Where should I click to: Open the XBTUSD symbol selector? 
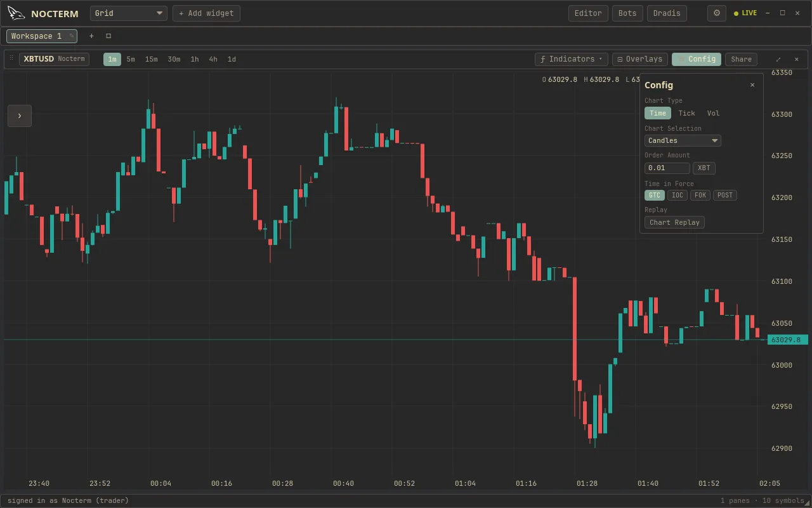click(54, 59)
